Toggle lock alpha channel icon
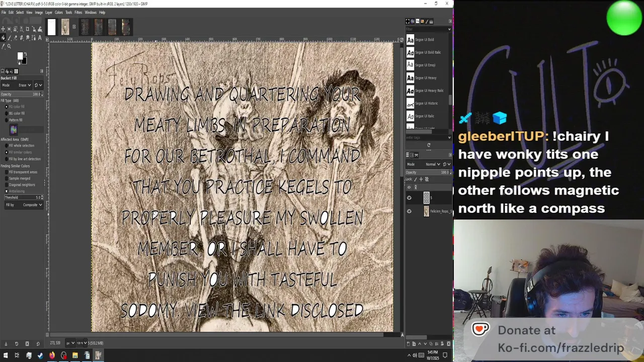 (x=427, y=179)
